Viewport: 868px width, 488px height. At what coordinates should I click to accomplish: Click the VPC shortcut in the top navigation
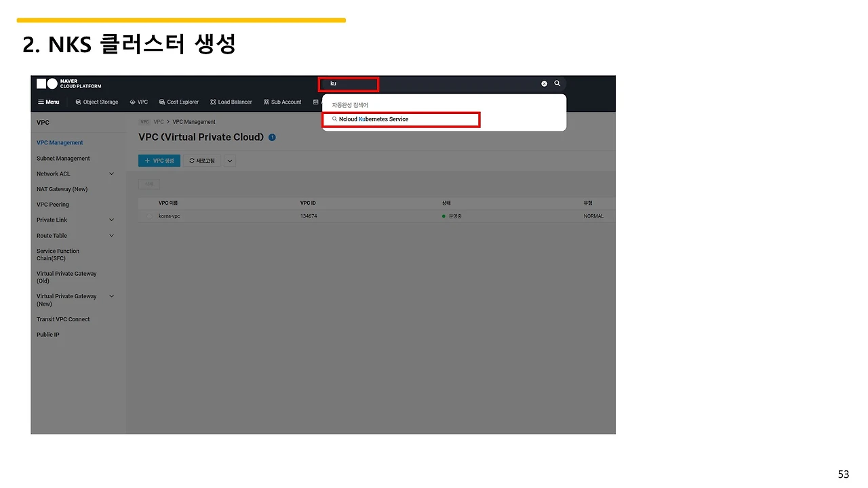point(138,102)
